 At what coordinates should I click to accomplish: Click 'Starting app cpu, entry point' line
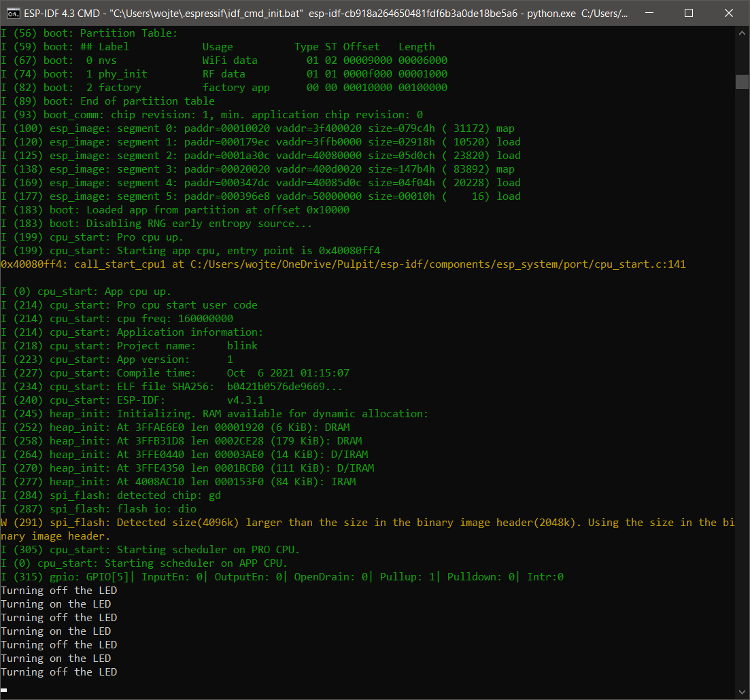coord(190,251)
